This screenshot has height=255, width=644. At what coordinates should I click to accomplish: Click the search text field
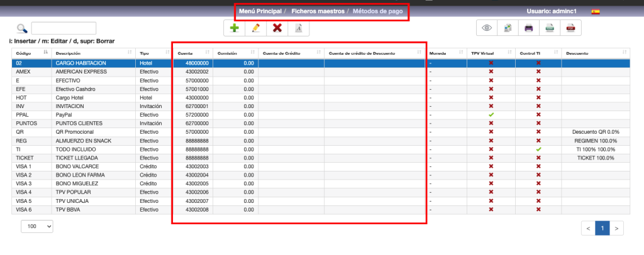[x=64, y=28]
